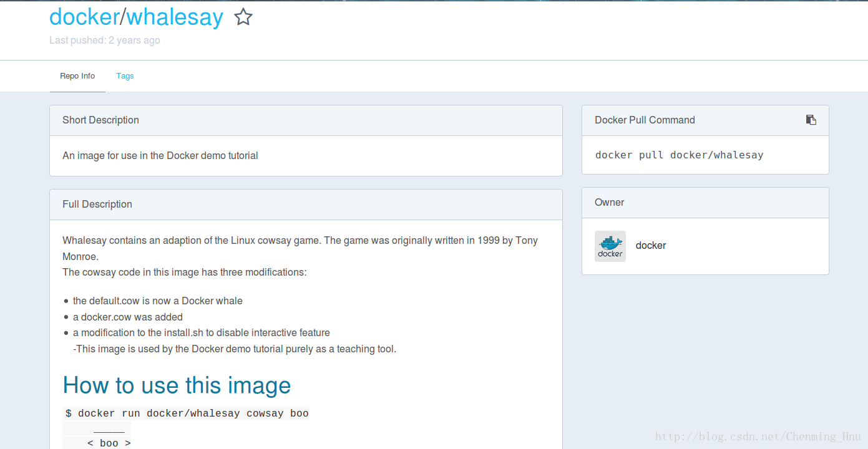
Task: Click the Owner panel heading
Action: click(x=609, y=203)
